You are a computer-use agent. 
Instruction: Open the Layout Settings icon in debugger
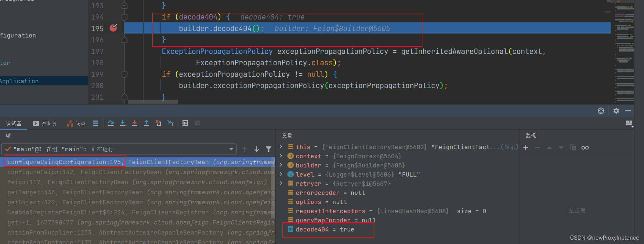pyautogui.click(x=629, y=124)
